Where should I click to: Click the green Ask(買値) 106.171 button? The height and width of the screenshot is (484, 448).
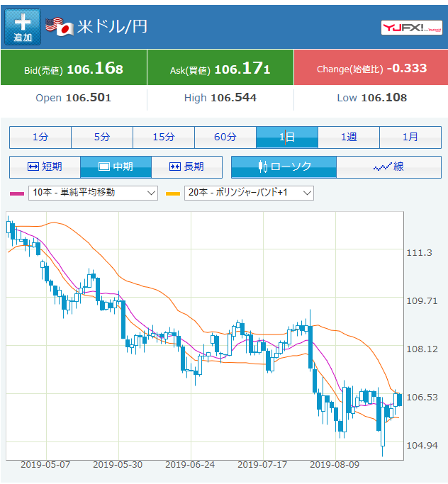[220, 68]
